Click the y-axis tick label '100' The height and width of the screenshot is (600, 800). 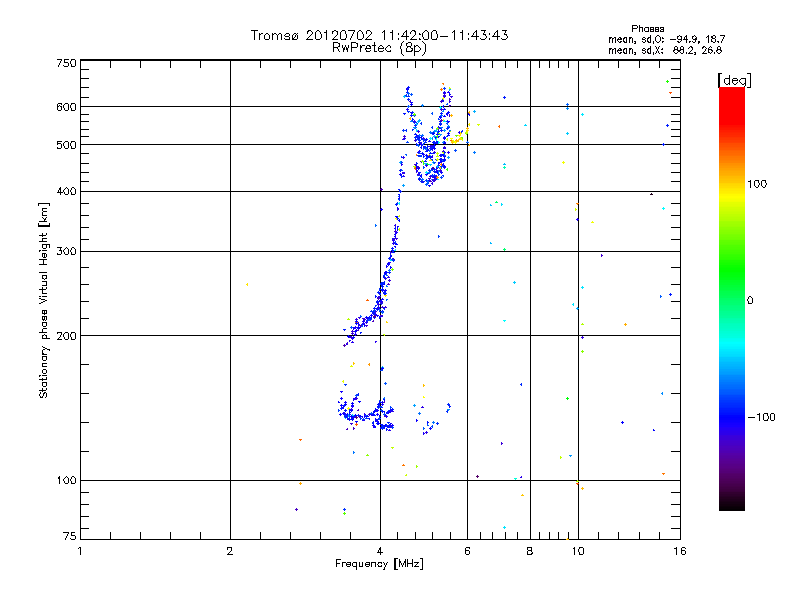(x=67, y=480)
